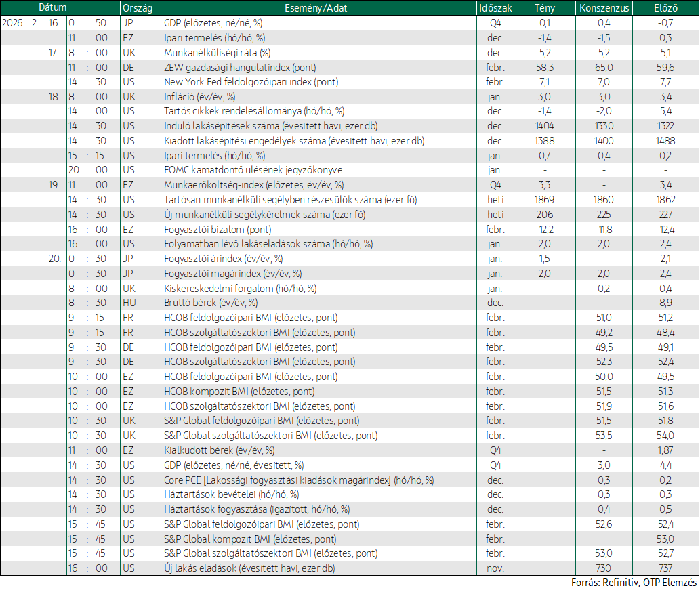
Task: Click the Esemény/Adat header cell
Action: [x=316, y=7]
